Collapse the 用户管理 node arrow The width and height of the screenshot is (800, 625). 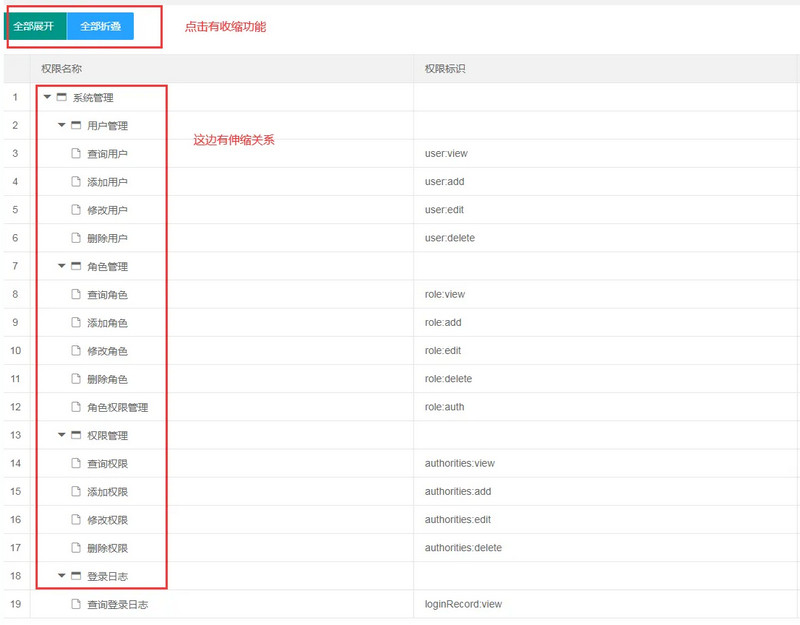click(x=62, y=125)
